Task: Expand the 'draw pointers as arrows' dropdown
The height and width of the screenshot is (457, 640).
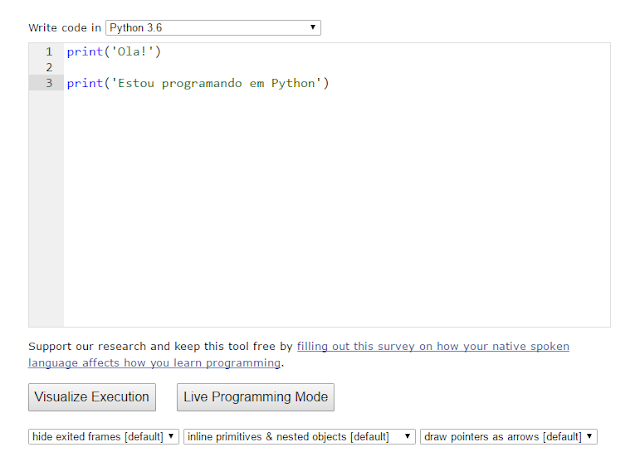Action: click(509, 436)
